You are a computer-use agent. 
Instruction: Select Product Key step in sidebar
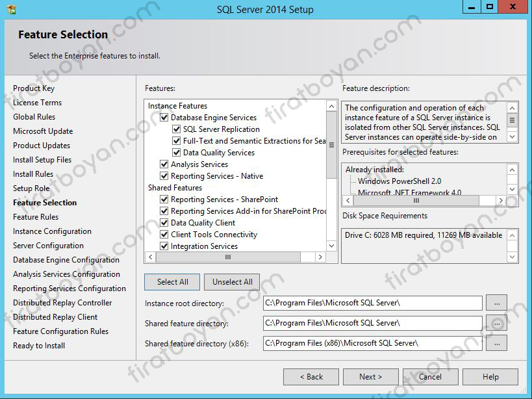34,88
